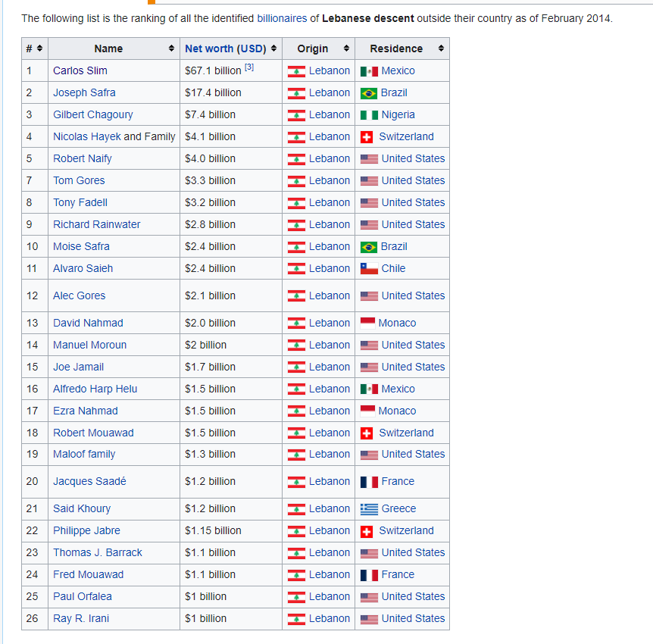
Task: Open United States link in Joe Jamail row
Action: point(413,367)
